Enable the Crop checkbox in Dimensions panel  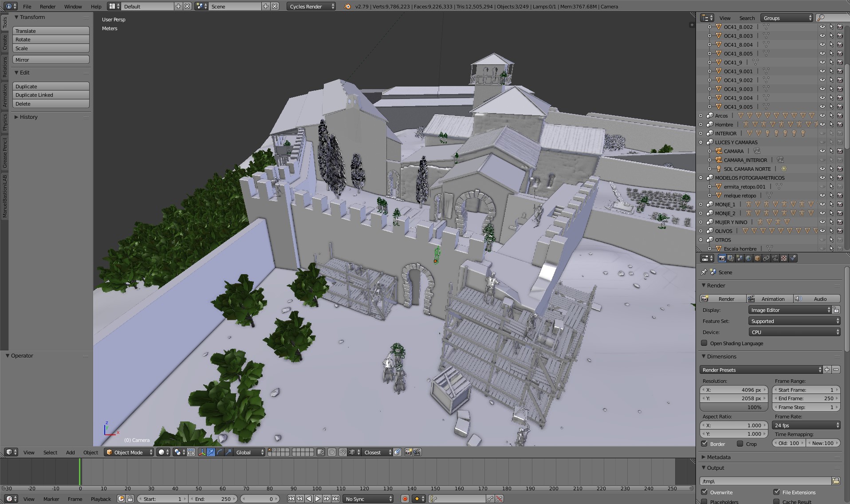(741, 444)
